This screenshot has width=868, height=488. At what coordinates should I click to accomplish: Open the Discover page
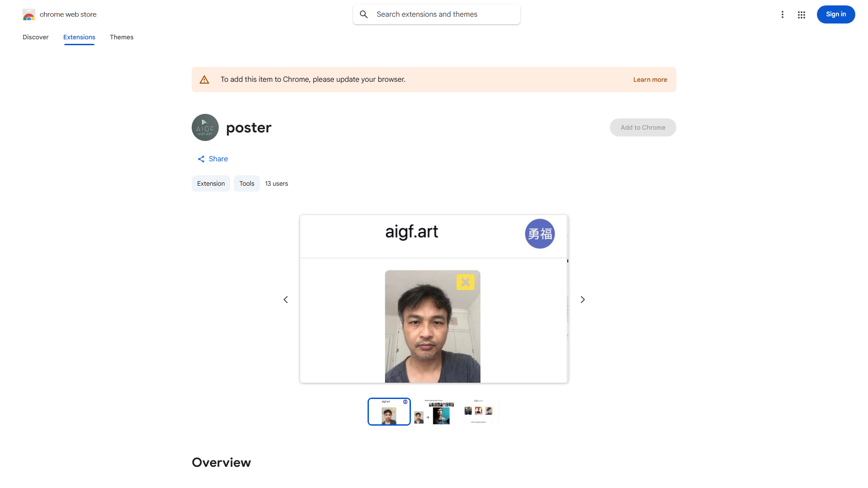35,37
